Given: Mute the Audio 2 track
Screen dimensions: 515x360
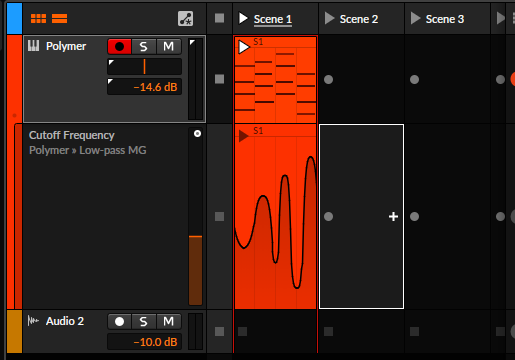Looking at the screenshot, I should click(169, 322).
